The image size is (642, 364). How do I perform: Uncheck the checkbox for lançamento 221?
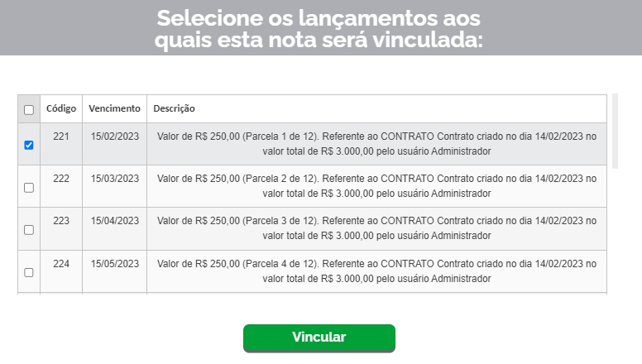click(29, 145)
